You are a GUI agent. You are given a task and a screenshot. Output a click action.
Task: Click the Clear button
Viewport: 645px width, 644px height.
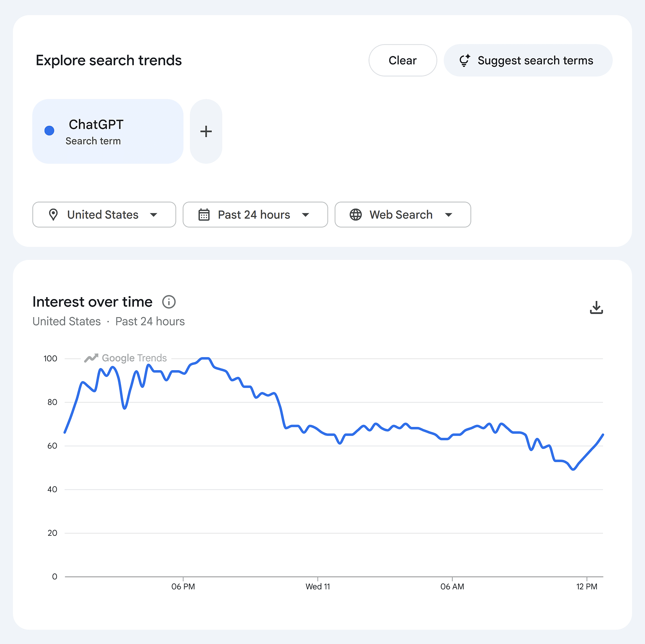point(403,60)
